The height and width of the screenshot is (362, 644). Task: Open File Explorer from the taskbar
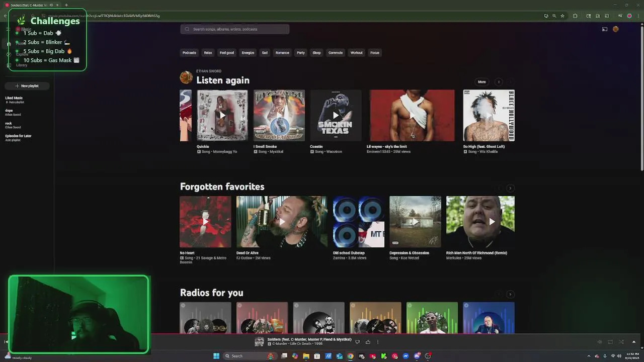click(306, 356)
